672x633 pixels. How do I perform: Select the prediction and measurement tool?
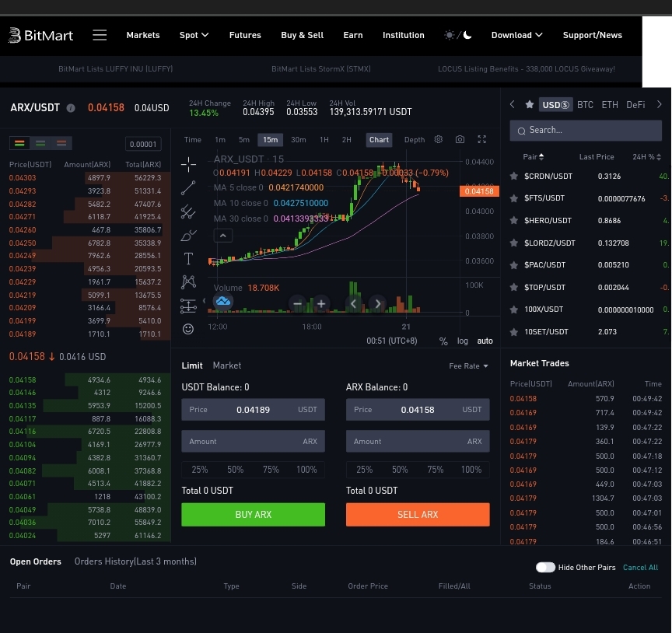[x=188, y=305]
